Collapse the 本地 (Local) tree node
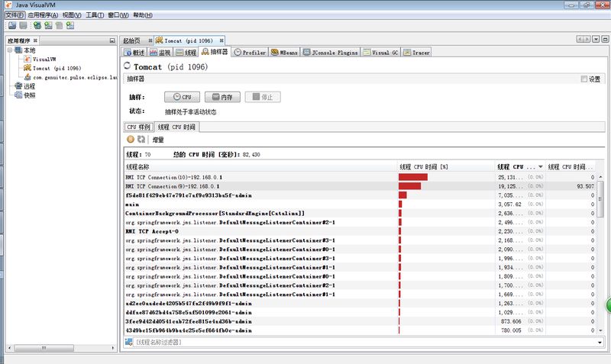The width and height of the screenshot is (611, 364). pyautogui.click(x=10, y=50)
